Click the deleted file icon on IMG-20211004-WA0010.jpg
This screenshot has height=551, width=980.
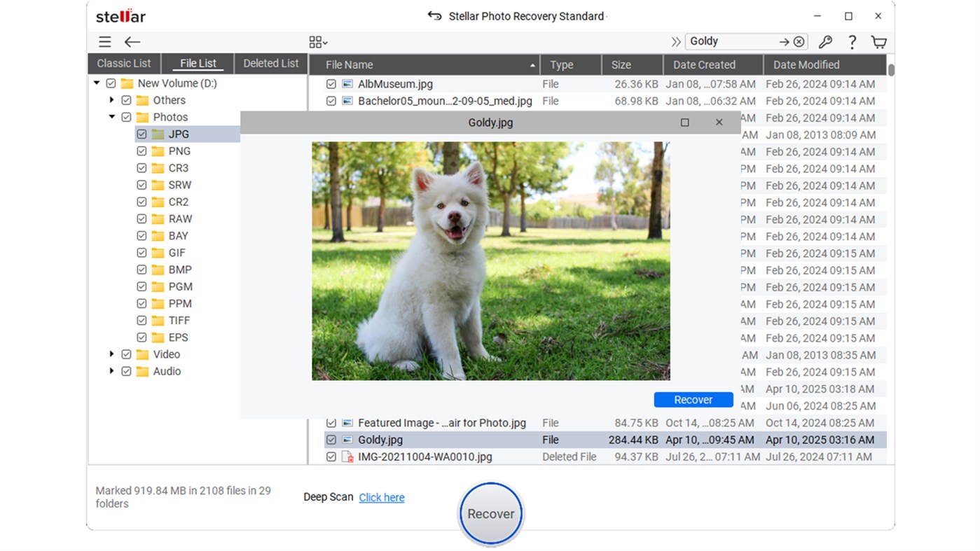coord(347,456)
